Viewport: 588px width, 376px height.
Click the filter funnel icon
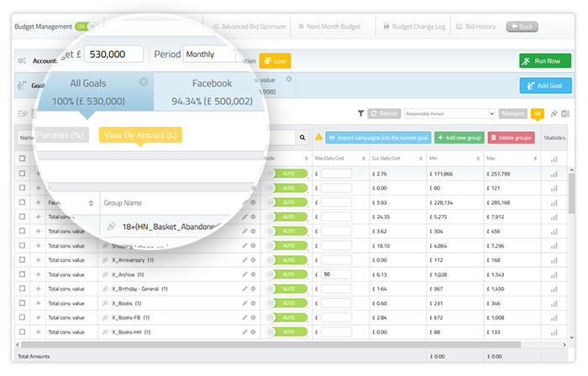click(360, 113)
